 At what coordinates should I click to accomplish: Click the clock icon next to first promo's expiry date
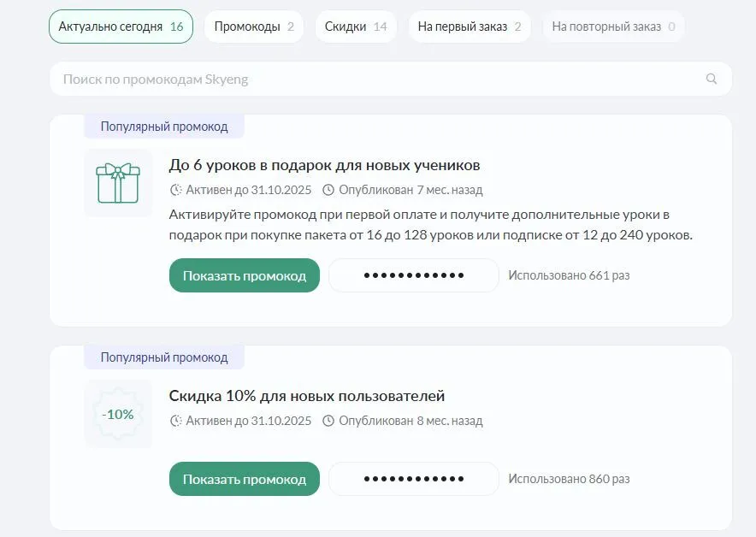(x=174, y=190)
